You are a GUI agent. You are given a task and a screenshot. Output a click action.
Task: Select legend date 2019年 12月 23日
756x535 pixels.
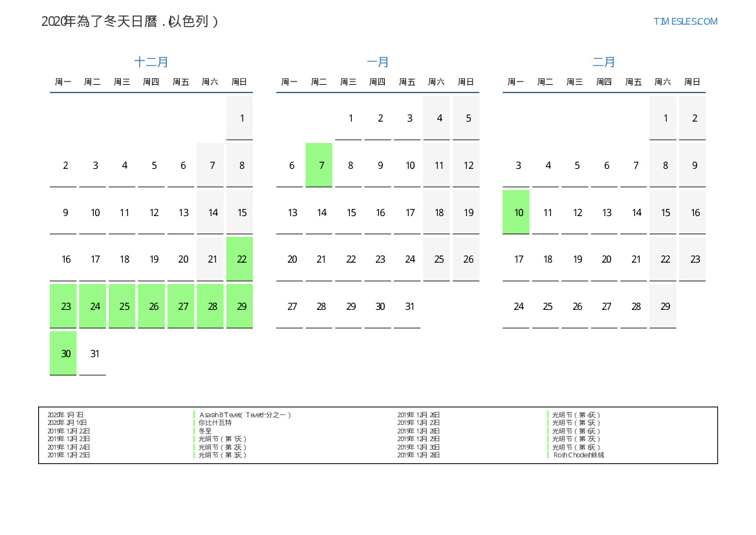tap(69, 439)
